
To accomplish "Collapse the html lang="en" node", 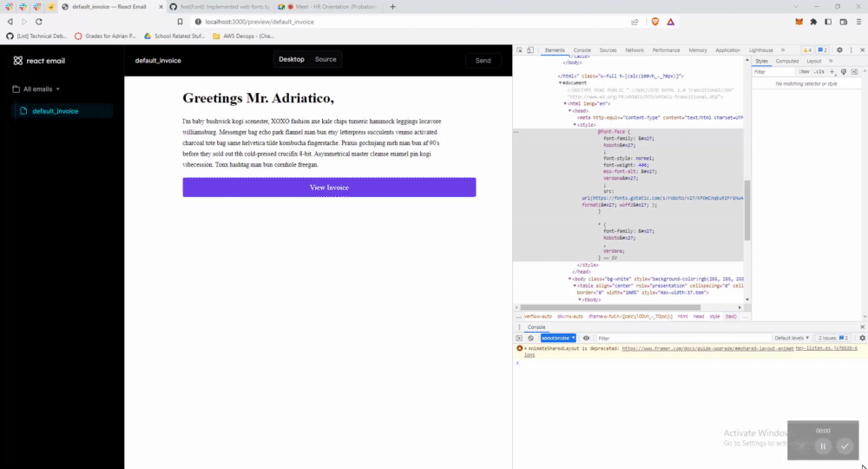I will coord(565,103).
